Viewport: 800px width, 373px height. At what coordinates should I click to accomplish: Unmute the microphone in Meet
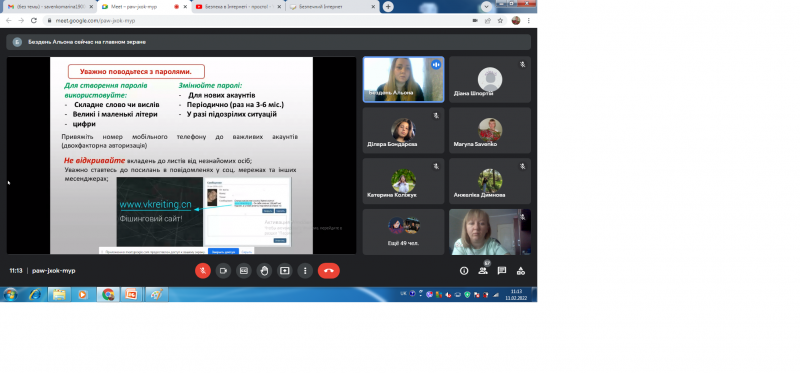[203, 271]
